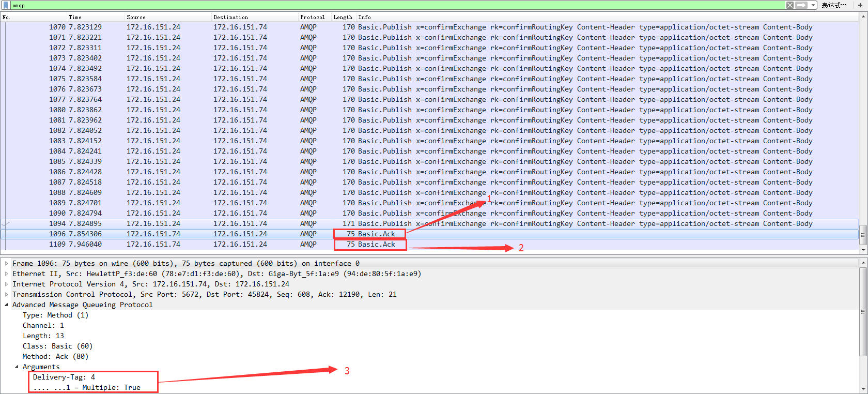Select the Multiple: True flag line
Image resolution: width=868 pixels, height=394 pixels.
pyautogui.click(x=87, y=387)
